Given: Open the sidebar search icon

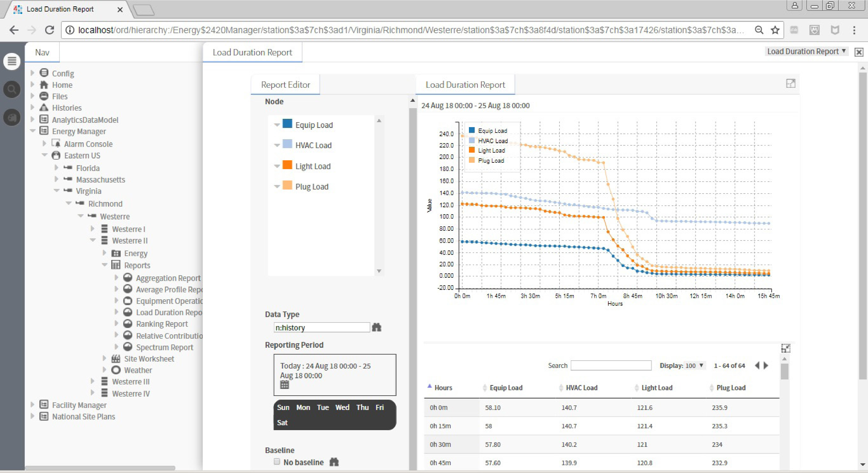Looking at the screenshot, I should (x=12, y=90).
